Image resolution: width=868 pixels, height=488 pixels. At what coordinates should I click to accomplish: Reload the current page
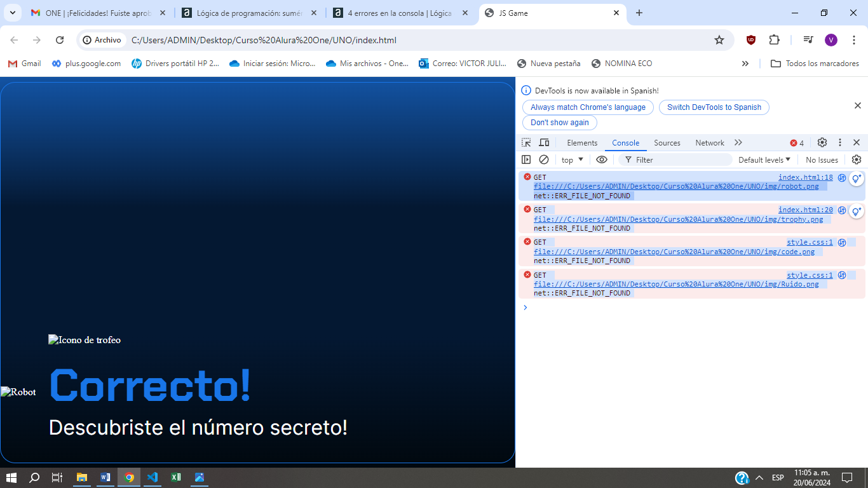pos(60,40)
